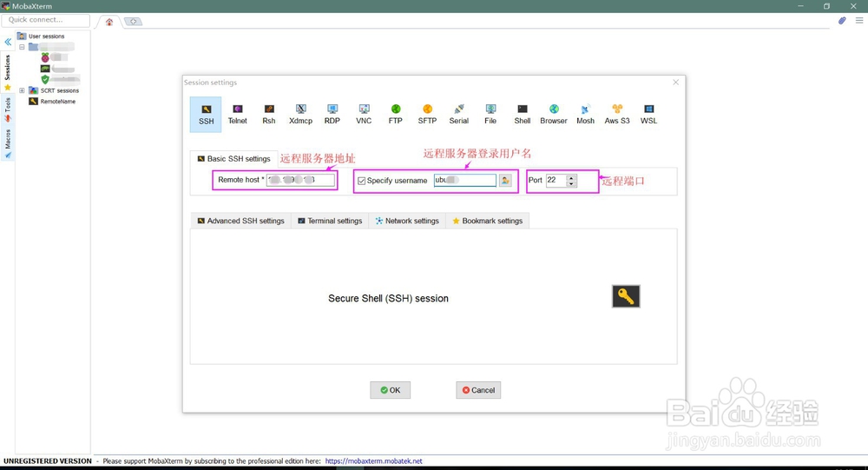Open the Sessions sidebar tab
The image size is (868, 470).
point(8,72)
